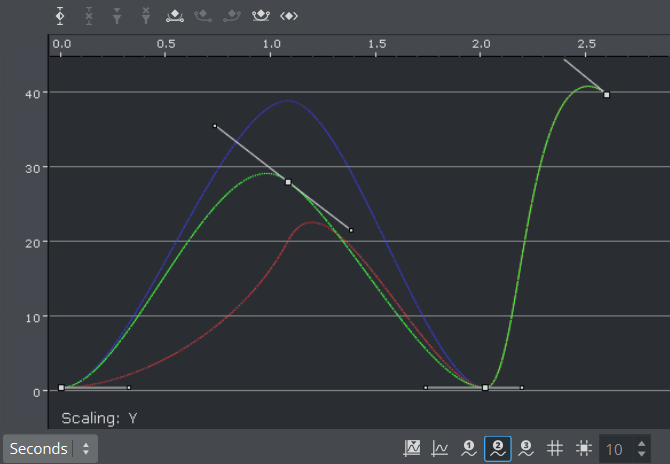
Task: Toggle the snap-to-grid dotted square icon
Action: (584, 449)
